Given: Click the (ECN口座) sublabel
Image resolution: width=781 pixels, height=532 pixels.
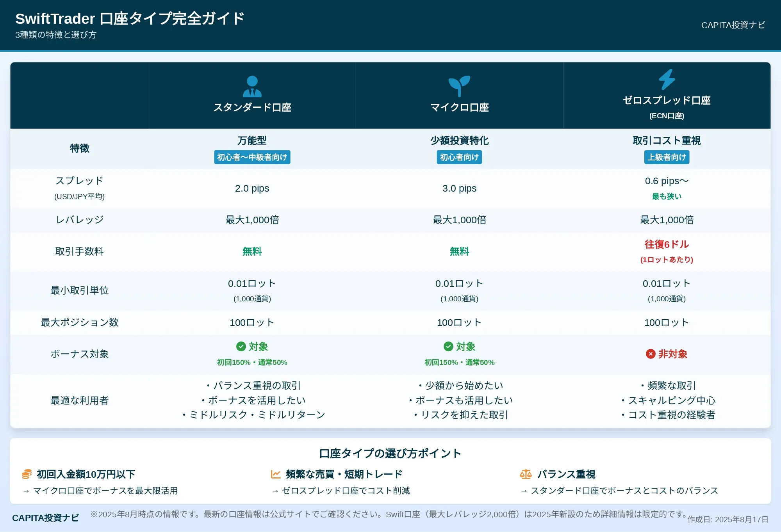Looking at the screenshot, I should coord(667,116).
